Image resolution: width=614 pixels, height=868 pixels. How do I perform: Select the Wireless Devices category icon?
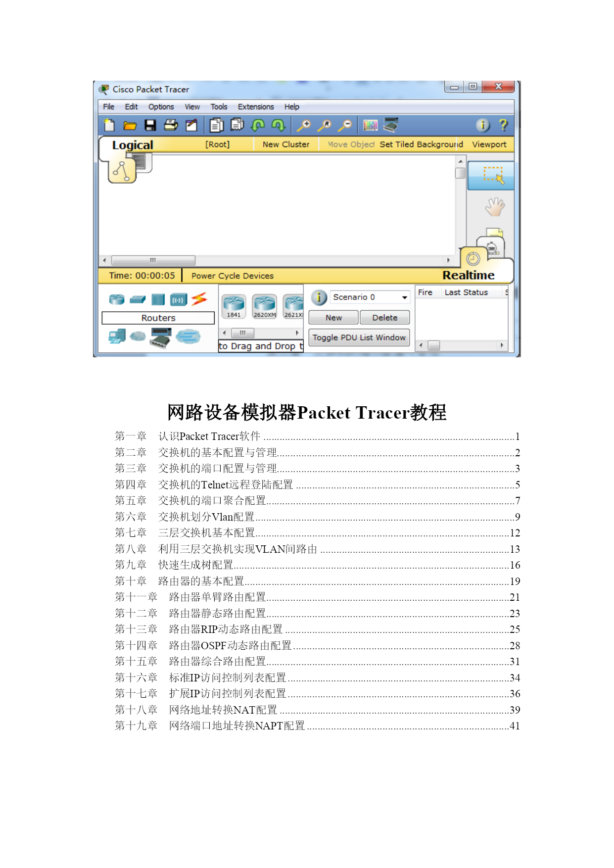click(179, 299)
